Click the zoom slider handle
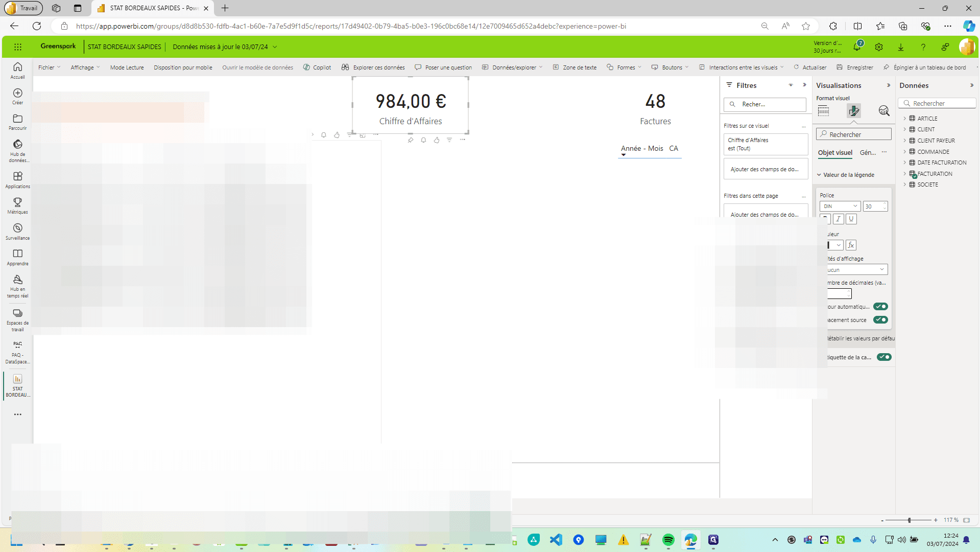The width and height of the screenshot is (980, 552). pos(909,520)
